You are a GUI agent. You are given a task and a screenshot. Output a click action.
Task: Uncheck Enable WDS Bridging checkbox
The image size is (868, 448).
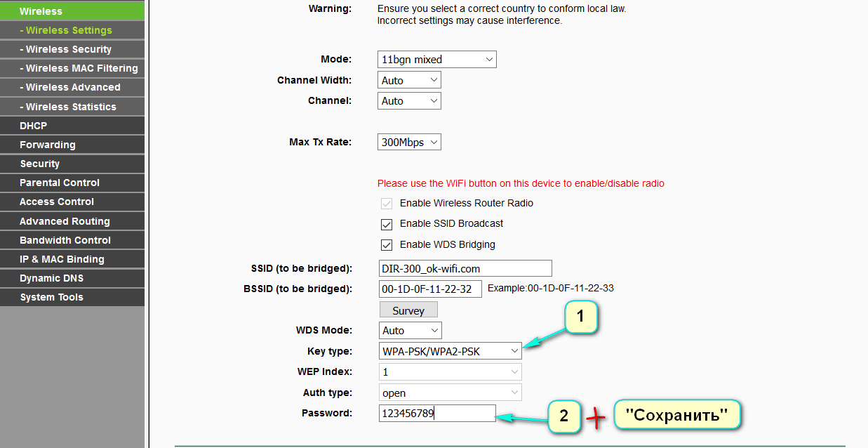click(386, 245)
